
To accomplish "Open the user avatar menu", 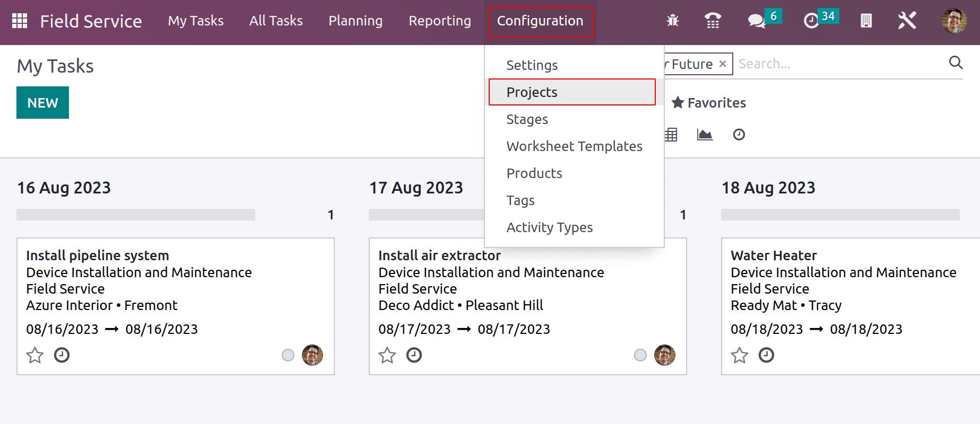I will 954,21.
